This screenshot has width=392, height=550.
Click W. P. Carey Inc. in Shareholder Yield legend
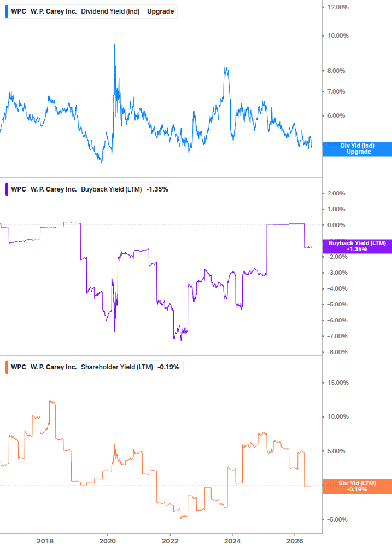[53, 367]
